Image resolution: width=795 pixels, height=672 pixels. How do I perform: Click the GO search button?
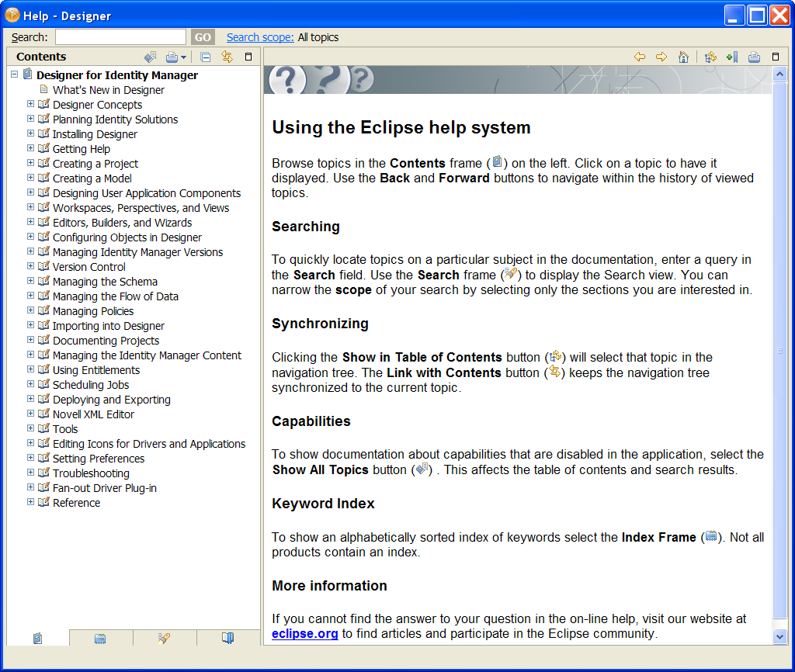coord(203,37)
